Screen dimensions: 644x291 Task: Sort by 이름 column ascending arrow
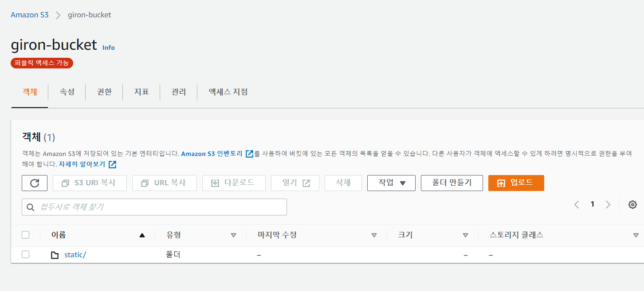coord(142,235)
